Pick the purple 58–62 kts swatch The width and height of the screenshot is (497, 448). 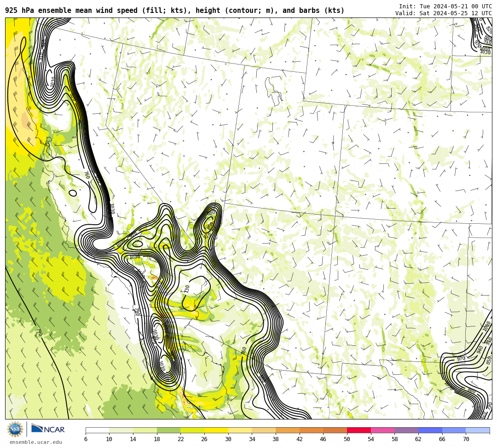tap(406, 430)
